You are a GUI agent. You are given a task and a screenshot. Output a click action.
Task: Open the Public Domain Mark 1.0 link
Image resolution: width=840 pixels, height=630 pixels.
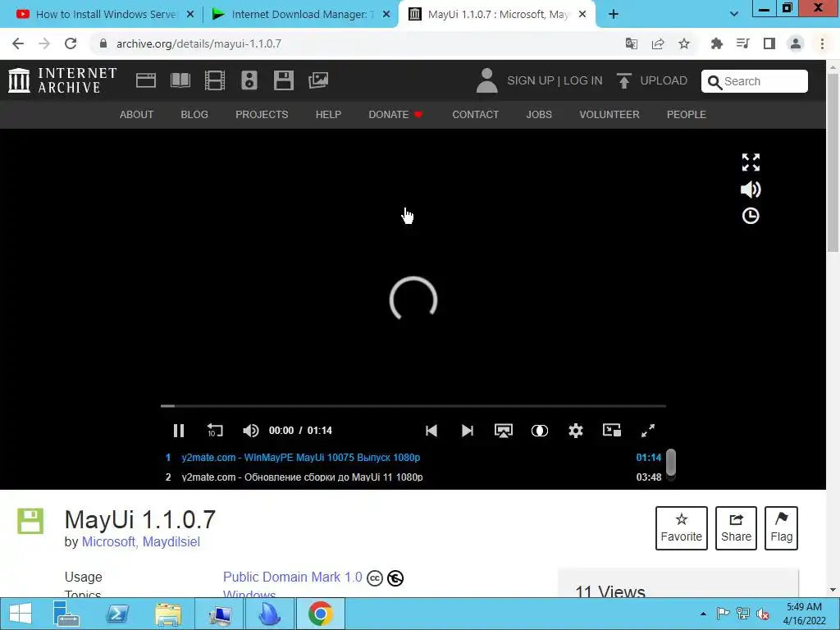(293, 577)
